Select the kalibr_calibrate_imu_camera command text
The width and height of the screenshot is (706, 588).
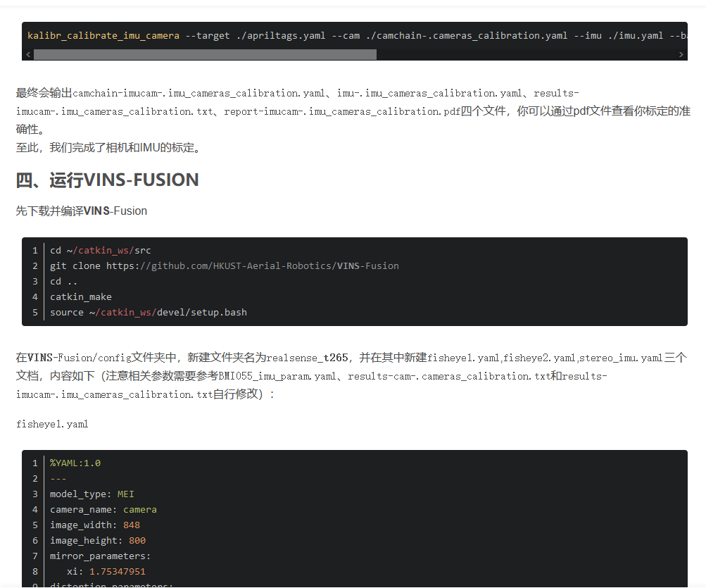pyautogui.click(x=102, y=35)
